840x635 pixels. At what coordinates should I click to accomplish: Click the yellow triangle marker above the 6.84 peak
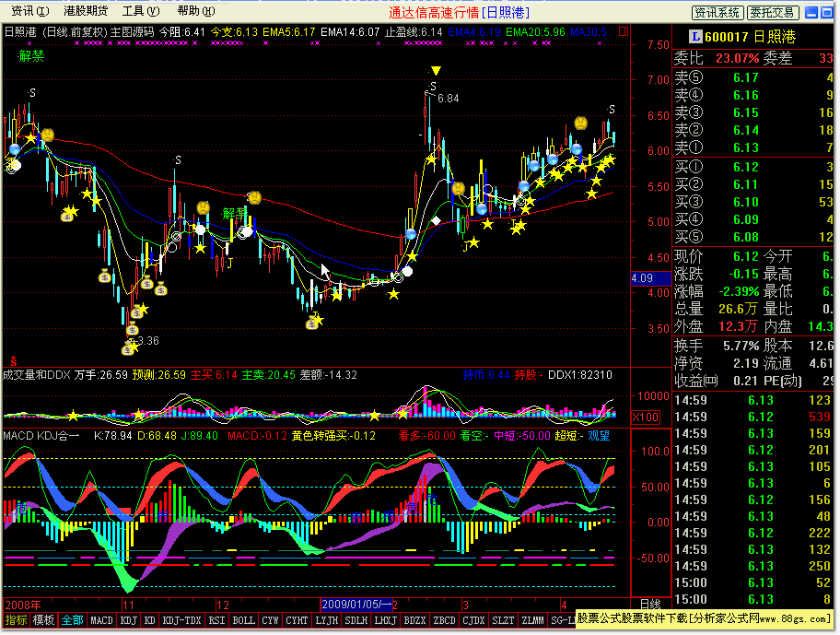click(436, 71)
